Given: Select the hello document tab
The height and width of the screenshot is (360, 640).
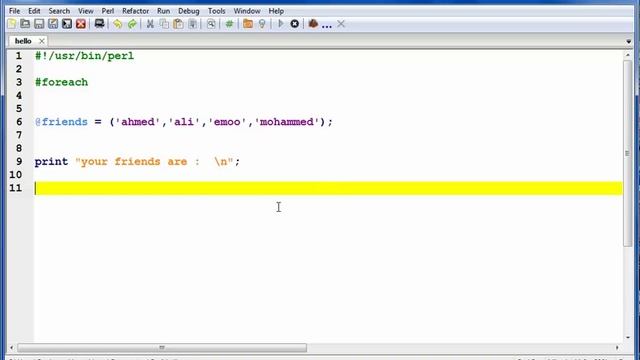Looking at the screenshot, I should (x=23, y=41).
